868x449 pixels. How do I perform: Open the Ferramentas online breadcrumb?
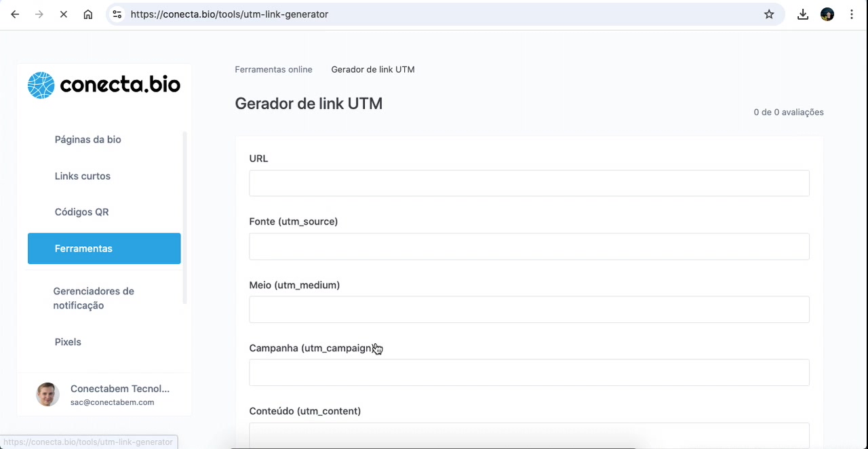(x=273, y=69)
